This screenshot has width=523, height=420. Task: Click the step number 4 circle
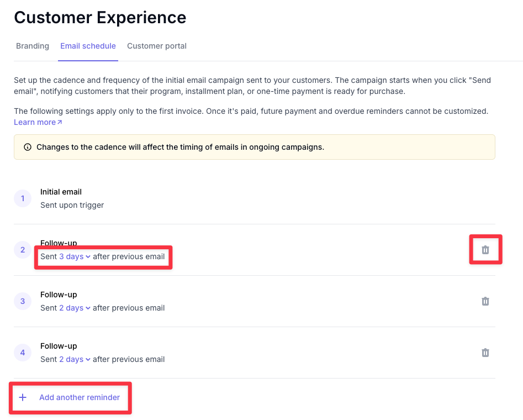point(23,353)
